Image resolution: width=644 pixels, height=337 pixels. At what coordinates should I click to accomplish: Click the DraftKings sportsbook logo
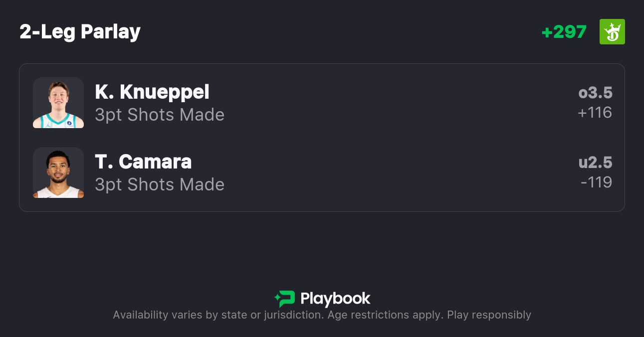coord(612,32)
